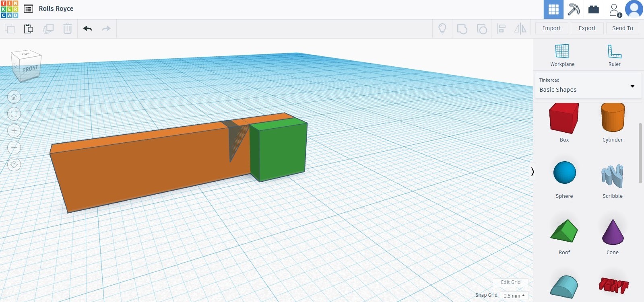Click the Mirror tool icon
The image size is (644, 302).
(x=520, y=29)
